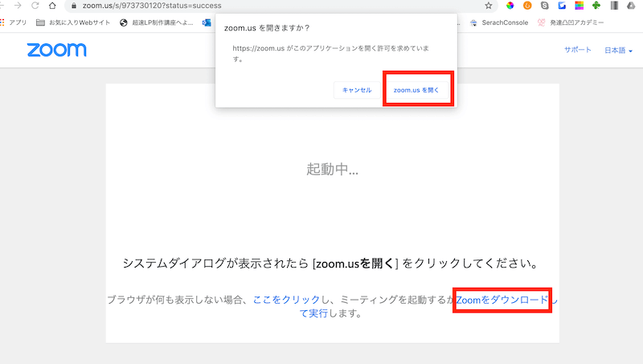
Task: Open the blue square extension icon
Action: [x=562, y=6]
